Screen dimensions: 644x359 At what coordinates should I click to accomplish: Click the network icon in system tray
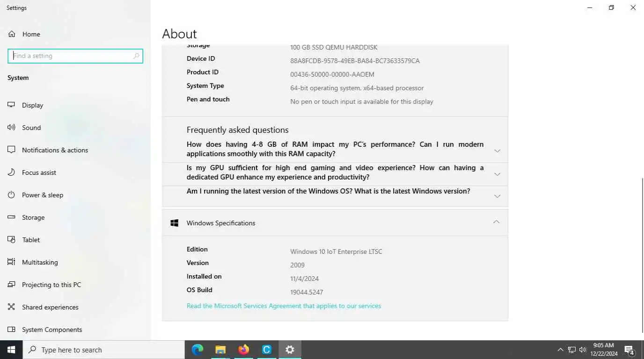(x=571, y=350)
